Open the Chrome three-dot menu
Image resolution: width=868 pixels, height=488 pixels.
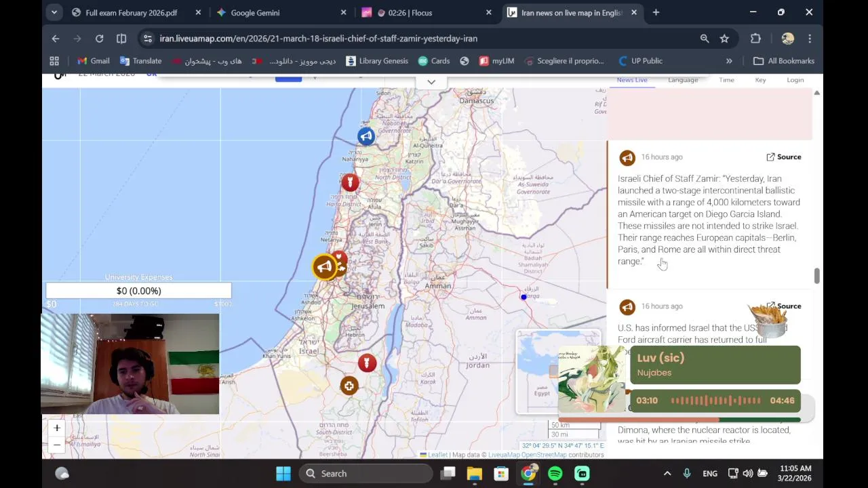[x=810, y=39]
